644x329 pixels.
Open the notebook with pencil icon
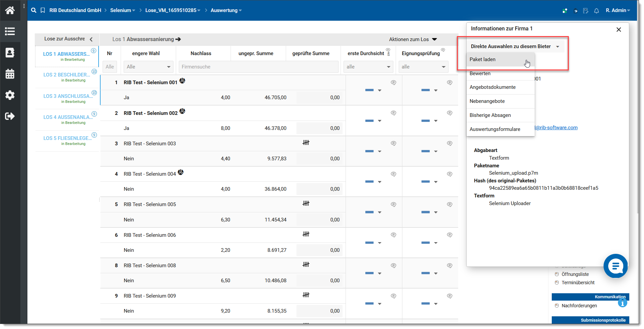(586, 11)
